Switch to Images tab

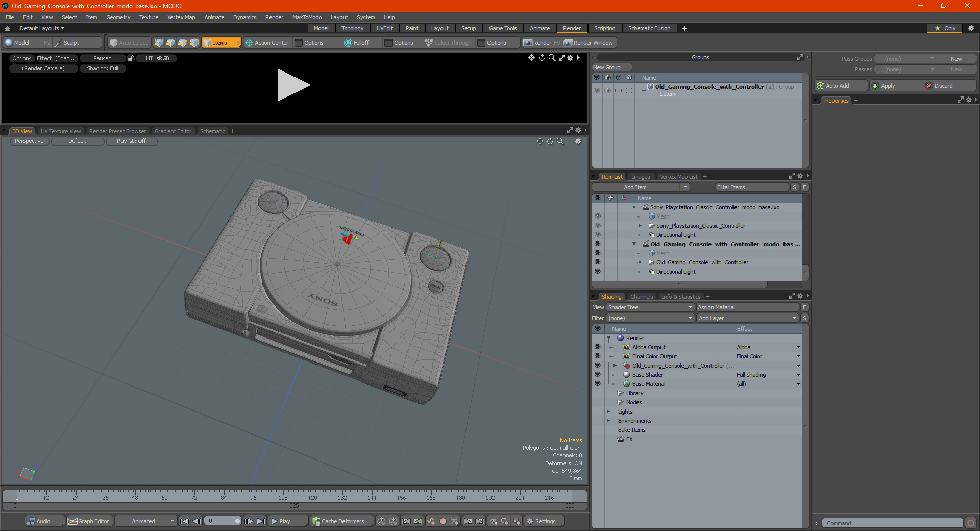(641, 177)
